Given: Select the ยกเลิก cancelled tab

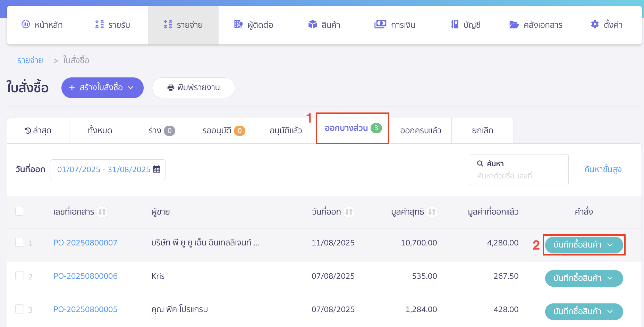Looking at the screenshot, I should [x=482, y=131].
